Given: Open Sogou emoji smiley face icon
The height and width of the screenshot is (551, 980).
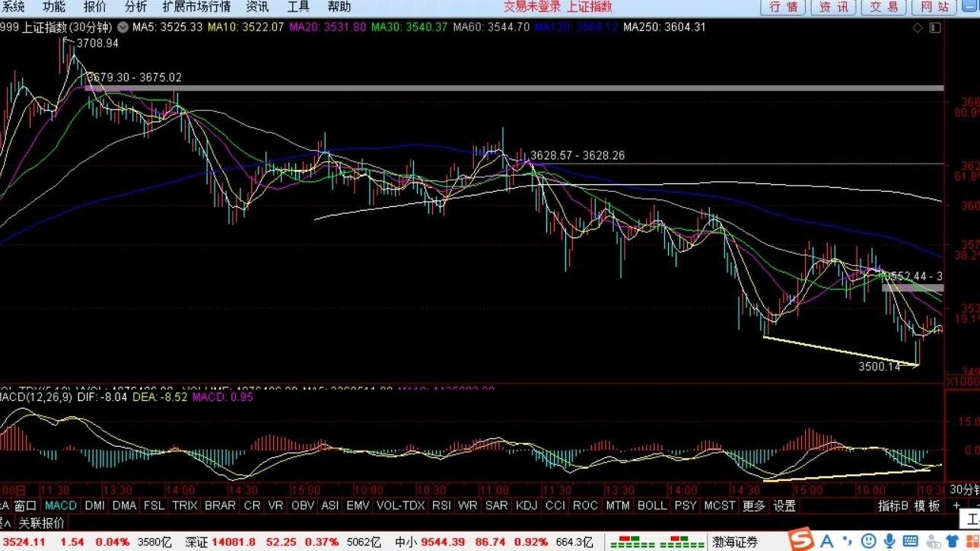Looking at the screenshot, I should [x=868, y=540].
